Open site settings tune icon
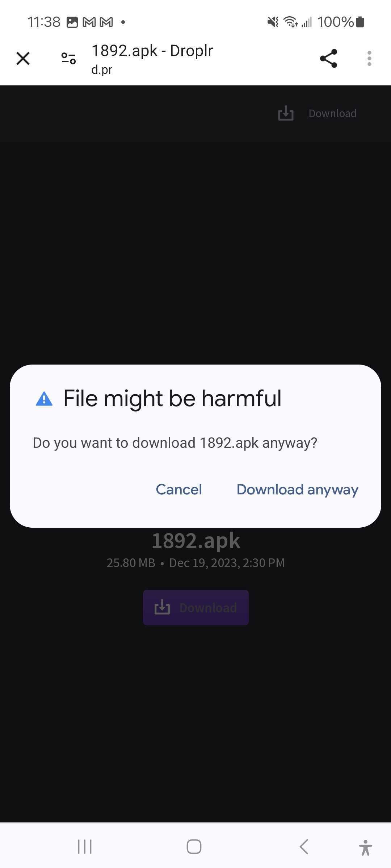The height and width of the screenshot is (868, 391). click(68, 58)
